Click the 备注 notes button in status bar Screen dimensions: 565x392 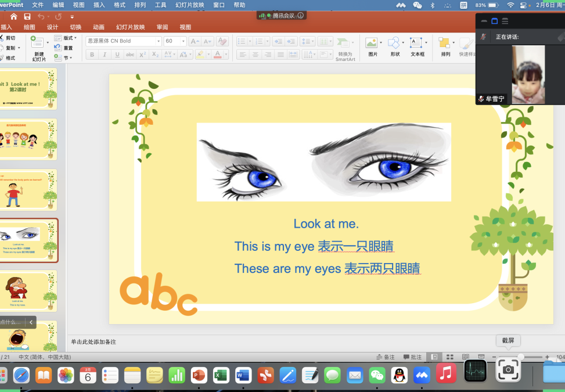(386, 357)
